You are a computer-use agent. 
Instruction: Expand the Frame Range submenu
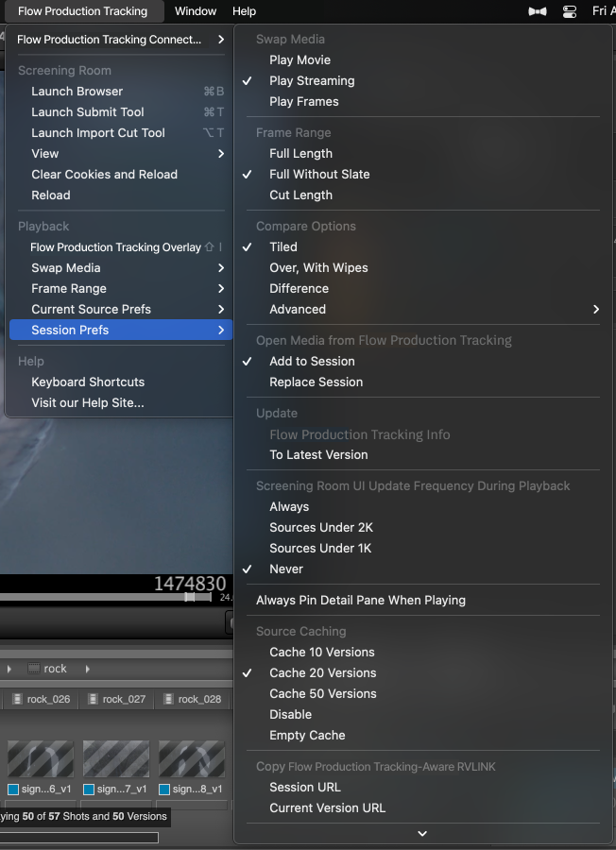coord(120,288)
